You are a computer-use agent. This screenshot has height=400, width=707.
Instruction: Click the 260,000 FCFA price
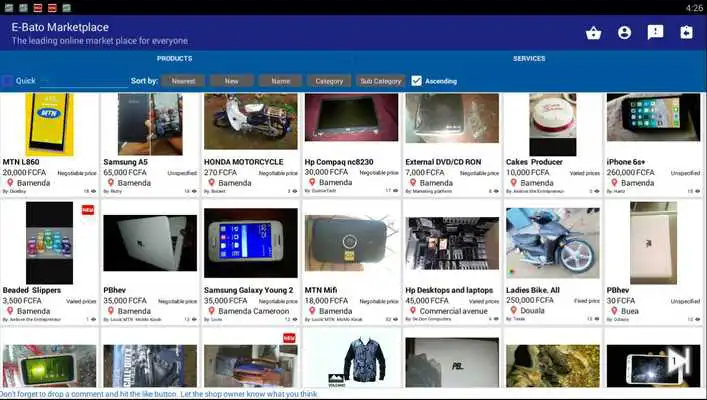coord(630,172)
